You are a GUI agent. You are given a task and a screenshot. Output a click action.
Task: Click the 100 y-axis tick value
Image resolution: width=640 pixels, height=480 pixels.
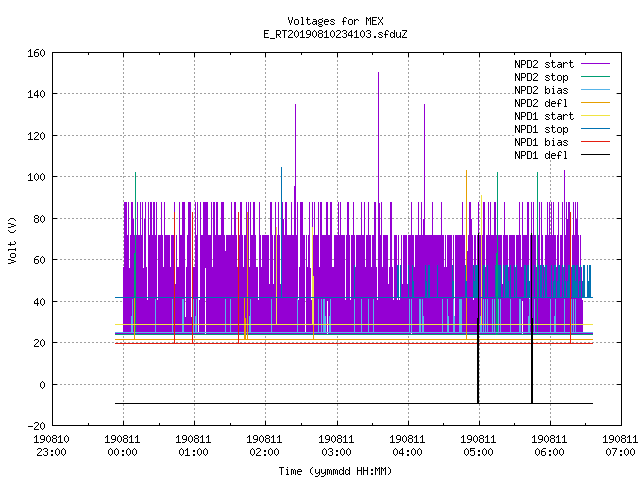36,178
